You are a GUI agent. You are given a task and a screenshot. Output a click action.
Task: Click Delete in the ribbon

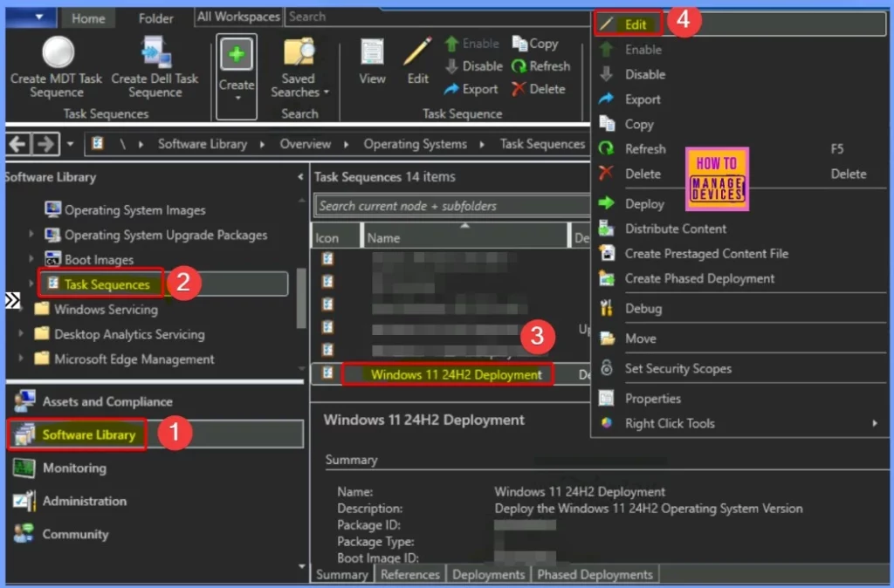coord(538,89)
